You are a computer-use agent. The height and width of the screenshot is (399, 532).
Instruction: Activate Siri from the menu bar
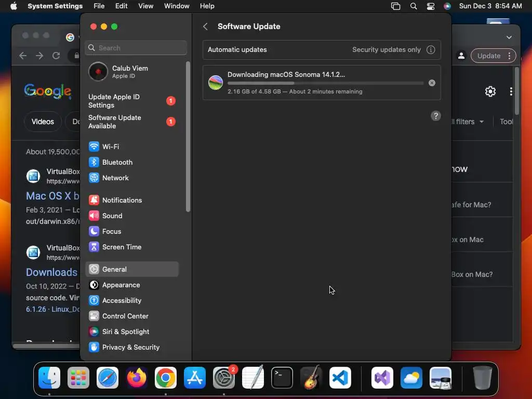447,6
